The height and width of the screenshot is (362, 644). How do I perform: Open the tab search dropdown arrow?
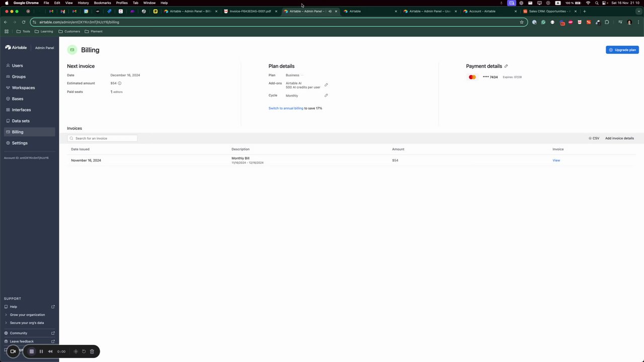pos(638,11)
